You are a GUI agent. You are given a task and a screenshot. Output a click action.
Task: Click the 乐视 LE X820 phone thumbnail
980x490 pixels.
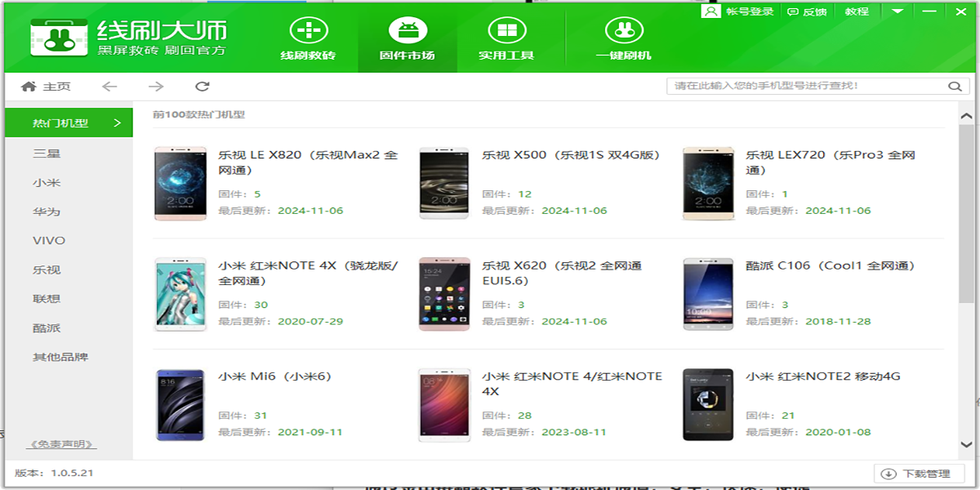tap(180, 184)
